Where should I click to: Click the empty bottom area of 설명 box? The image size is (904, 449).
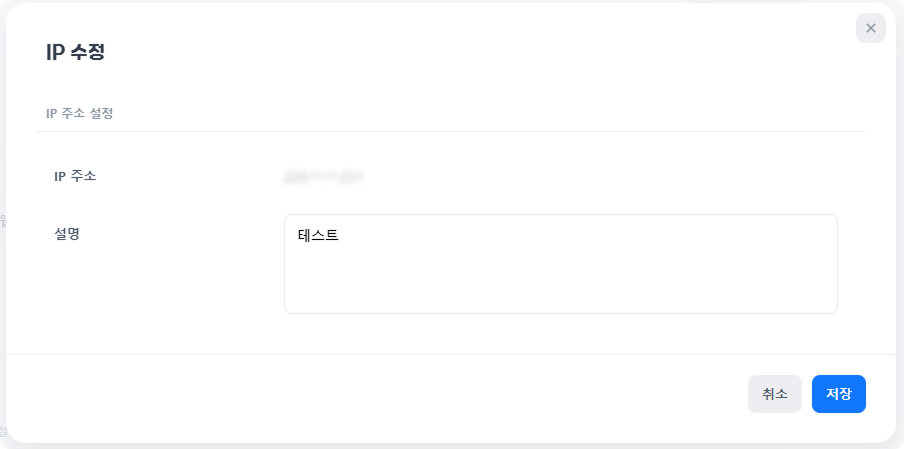(560, 295)
